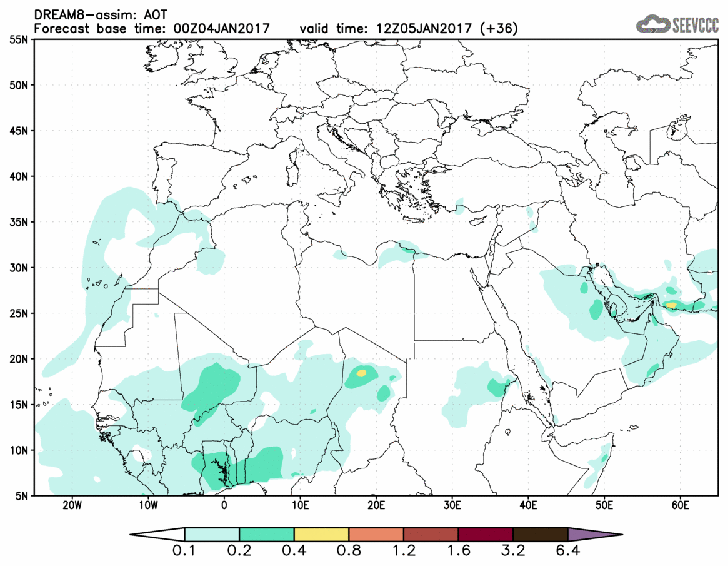This screenshot has width=728, height=566.
Task: Click the 0.2 colorbar value label
Action: 239,551
